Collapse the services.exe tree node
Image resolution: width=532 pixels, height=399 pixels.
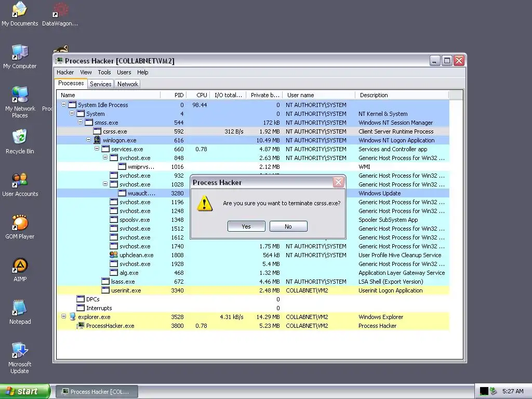point(97,149)
